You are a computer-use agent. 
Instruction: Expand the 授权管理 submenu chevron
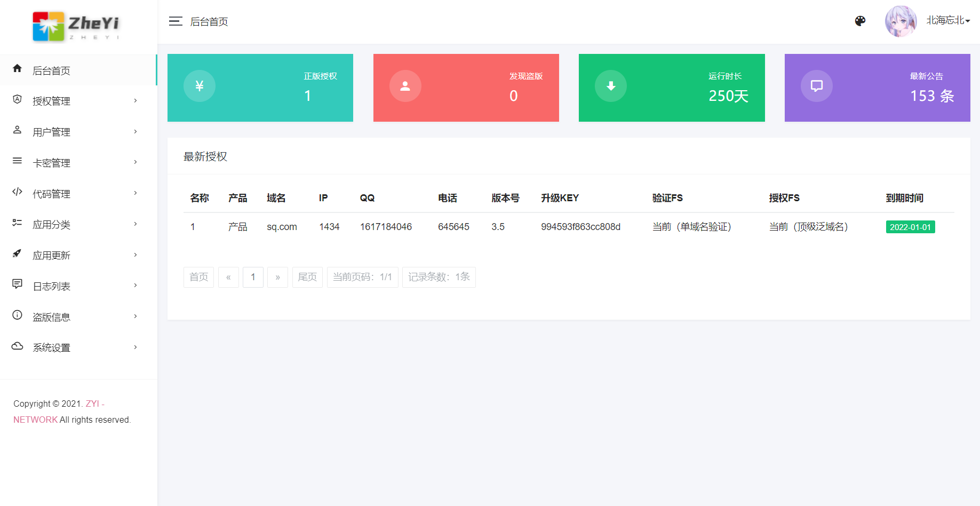pos(135,100)
